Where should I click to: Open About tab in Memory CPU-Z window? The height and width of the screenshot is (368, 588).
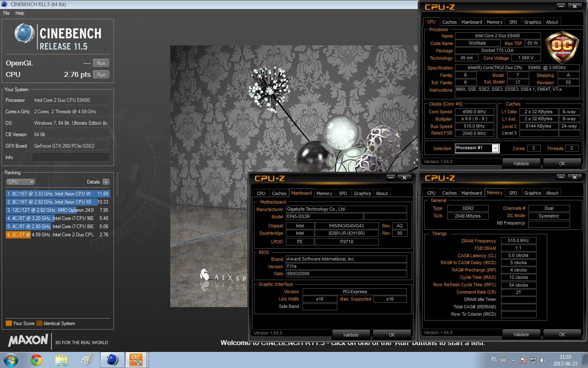(552, 193)
